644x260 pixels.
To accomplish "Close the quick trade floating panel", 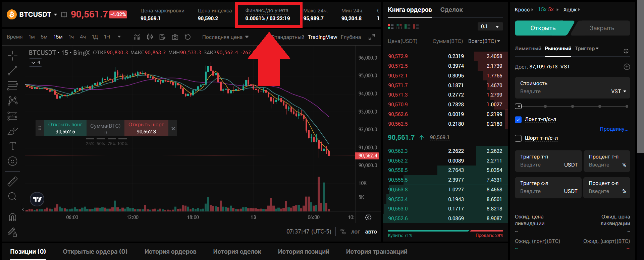I will pyautogui.click(x=173, y=129).
